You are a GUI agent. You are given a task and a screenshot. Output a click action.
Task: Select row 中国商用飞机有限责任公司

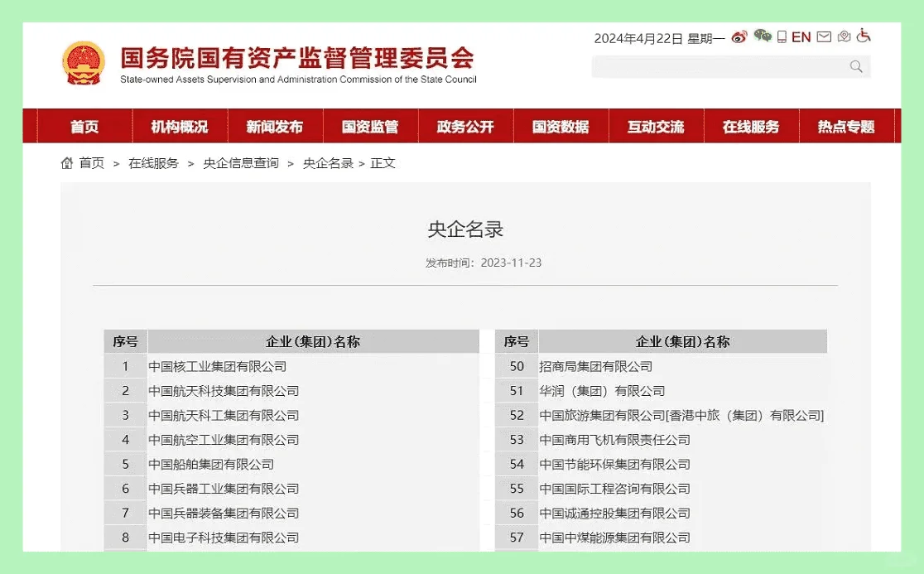pos(662,440)
